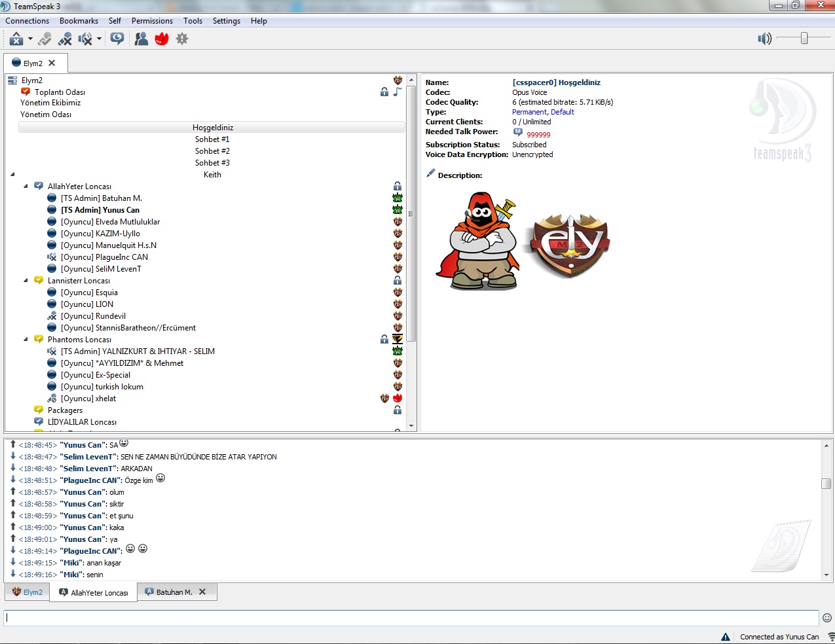835x644 pixels.
Task: Select user [Oyuncu] Elveda Mutluluklar
Action: click(x=110, y=222)
